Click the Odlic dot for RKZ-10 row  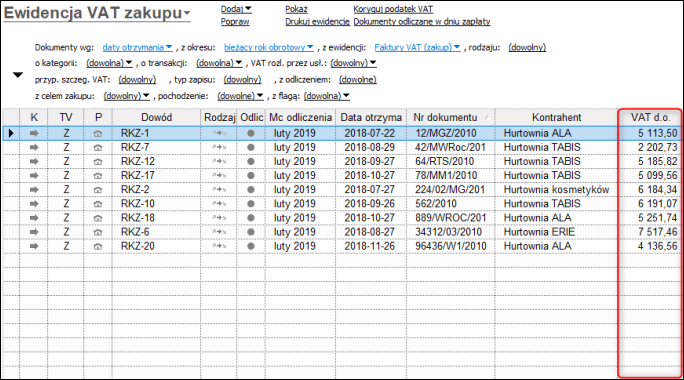click(x=251, y=204)
